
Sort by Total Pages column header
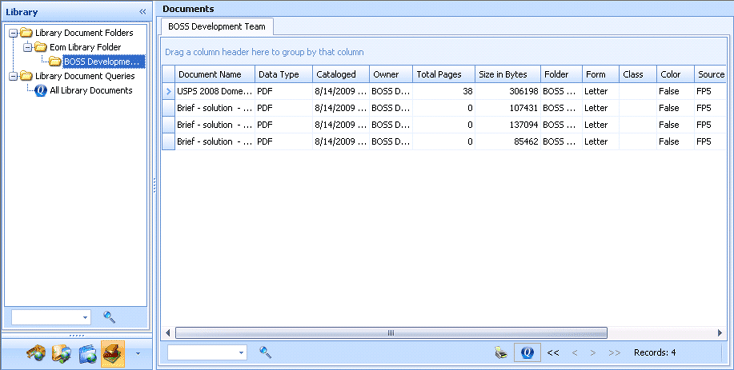pos(444,74)
